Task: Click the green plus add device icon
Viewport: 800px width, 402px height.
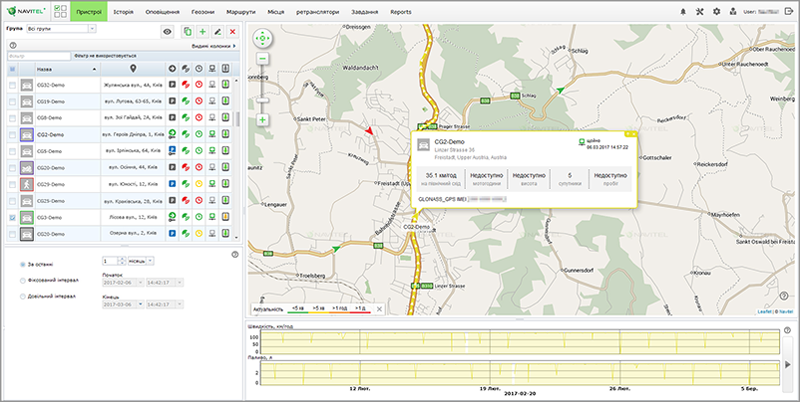Action: (203, 32)
